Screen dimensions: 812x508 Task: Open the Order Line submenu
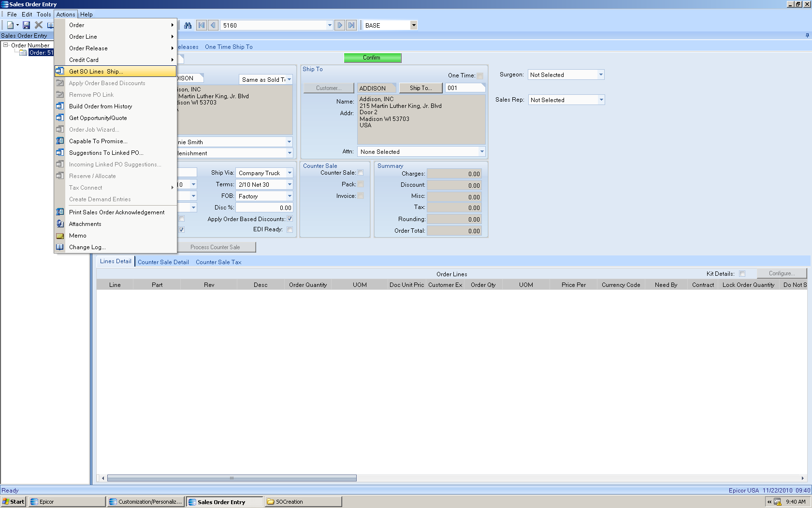116,36
